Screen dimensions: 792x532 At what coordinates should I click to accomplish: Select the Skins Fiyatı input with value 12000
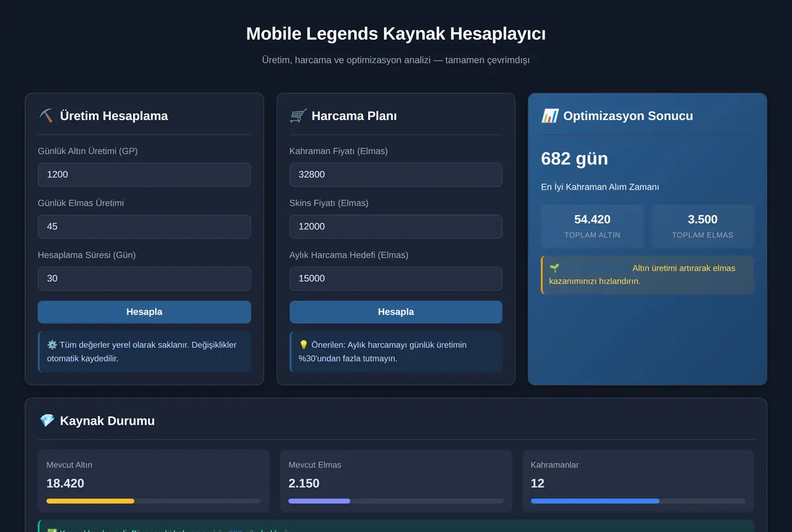pos(396,226)
